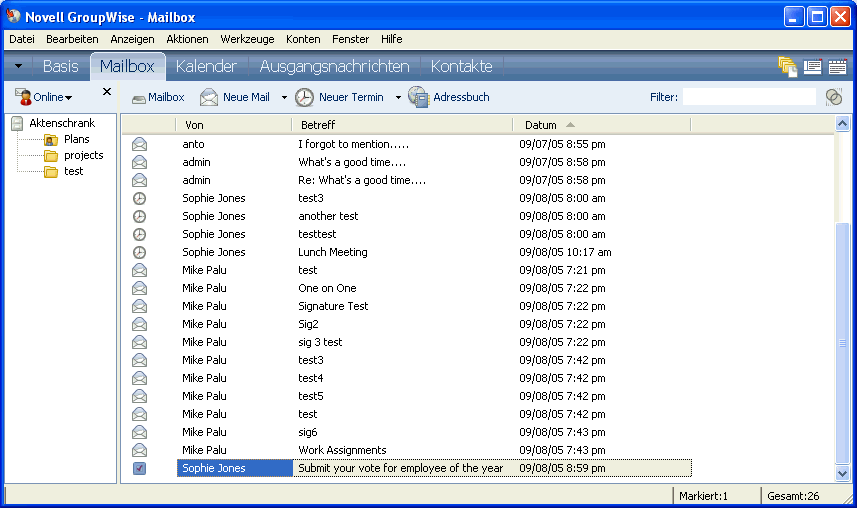The width and height of the screenshot is (857, 508).
Task: Click the Plans shared folder icon
Action: [x=51, y=139]
